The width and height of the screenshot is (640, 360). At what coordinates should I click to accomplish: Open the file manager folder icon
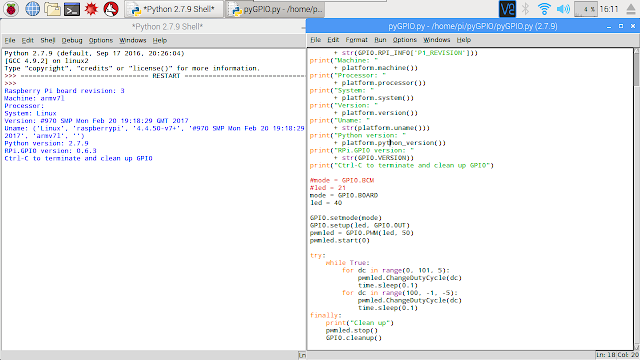coord(52,9)
